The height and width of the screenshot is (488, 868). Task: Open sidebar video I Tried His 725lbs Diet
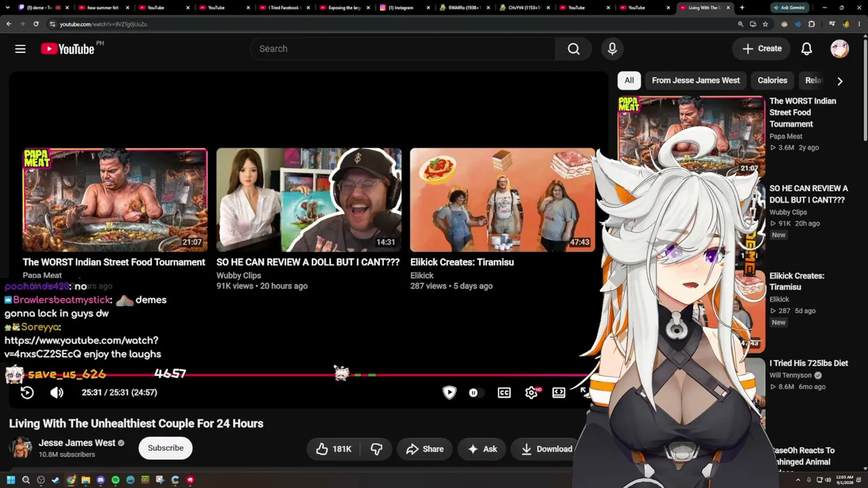pos(808,363)
